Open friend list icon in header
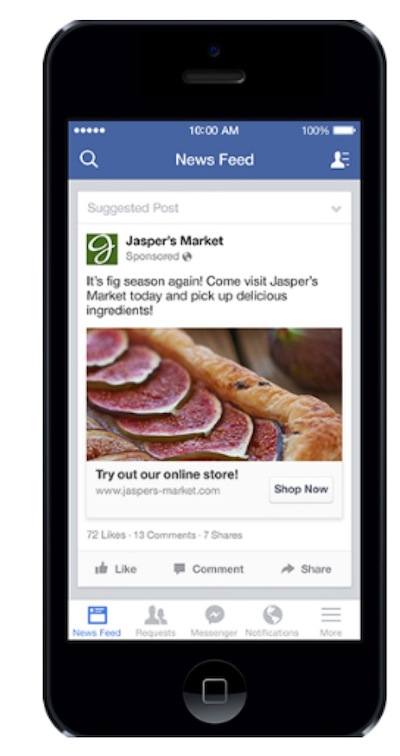 (340, 160)
